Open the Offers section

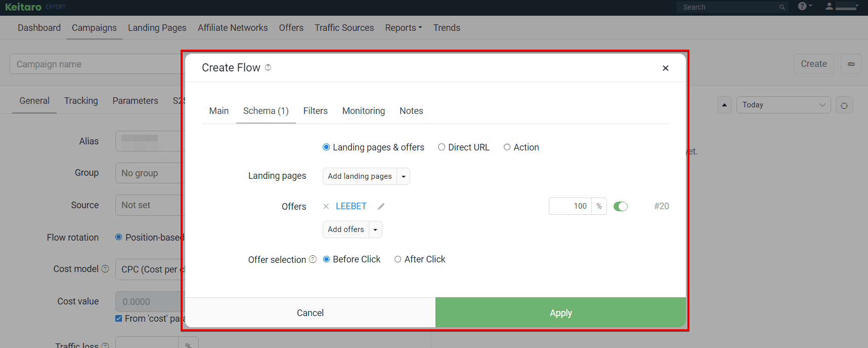tap(291, 28)
